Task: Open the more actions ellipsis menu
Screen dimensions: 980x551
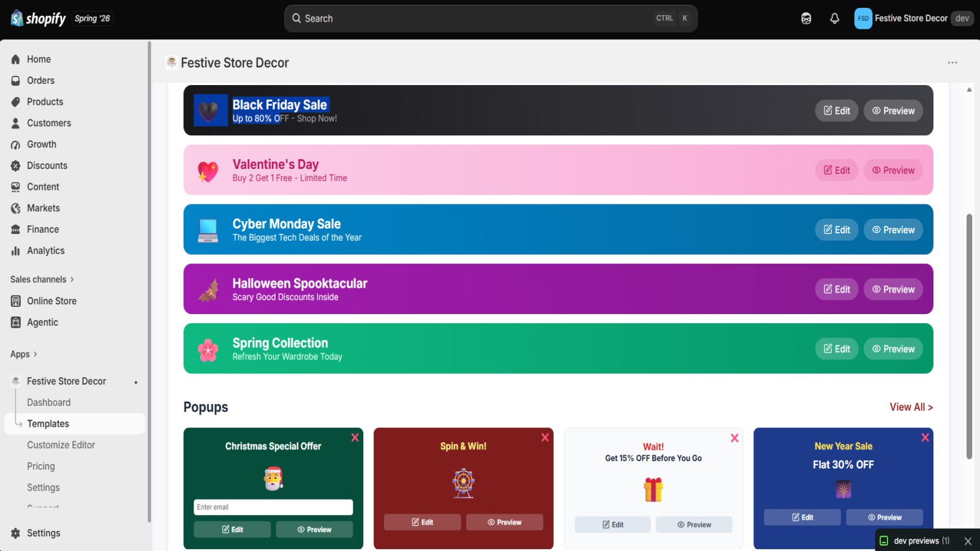Action: point(952,62)
